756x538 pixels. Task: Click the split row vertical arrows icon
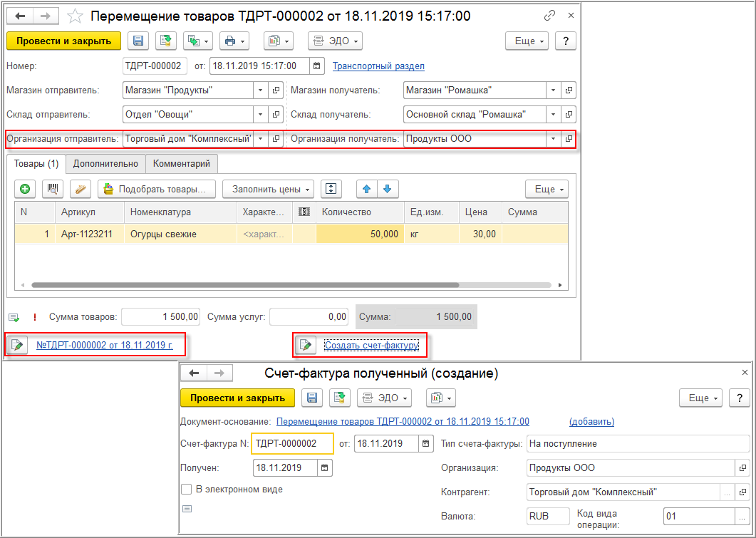pyautogui.click(x=331, y=189)
